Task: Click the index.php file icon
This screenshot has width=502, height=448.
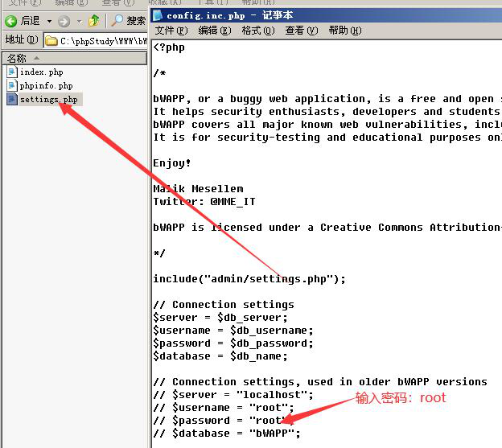Action: click(12, 72)
